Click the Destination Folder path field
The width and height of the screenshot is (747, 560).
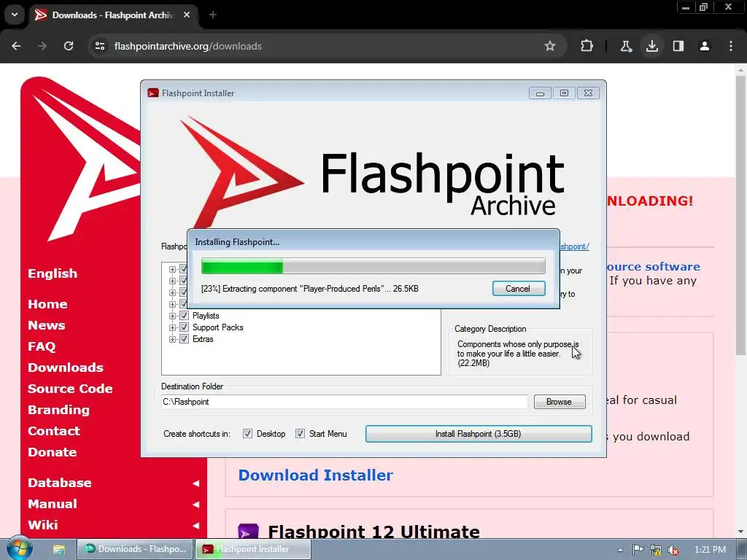click(344, 402)
